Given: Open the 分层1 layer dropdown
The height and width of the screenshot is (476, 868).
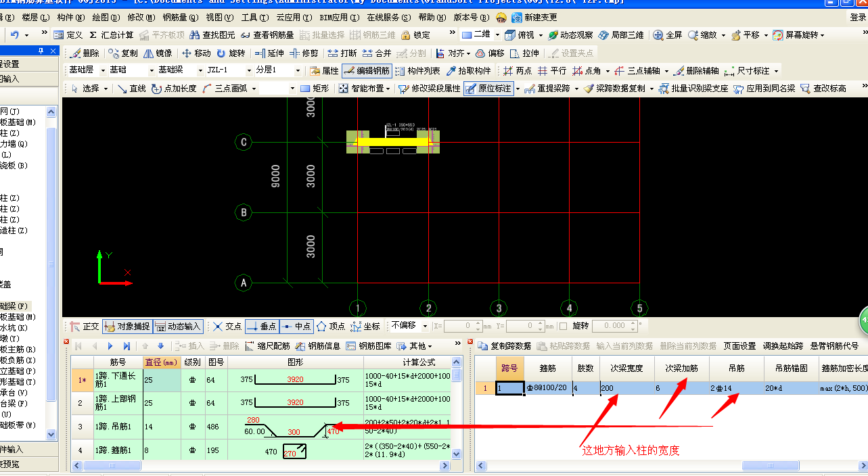Looking at the screenshot, I should 297,70.
